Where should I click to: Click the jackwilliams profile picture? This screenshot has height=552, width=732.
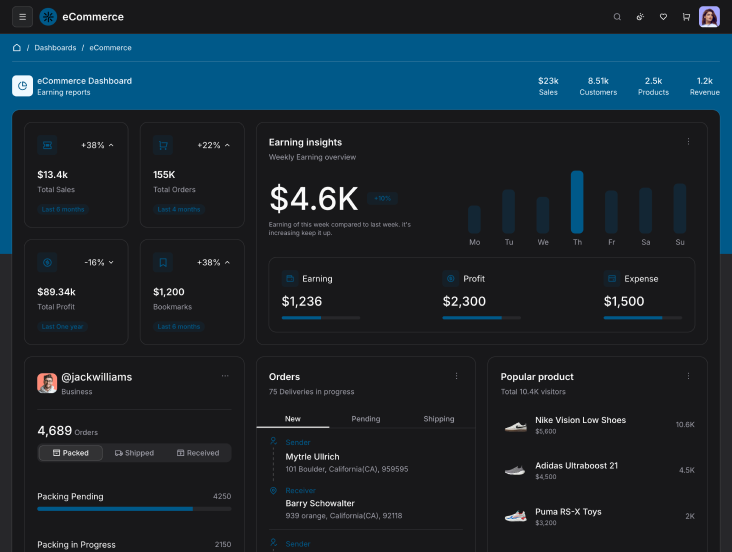click(47, 383)
